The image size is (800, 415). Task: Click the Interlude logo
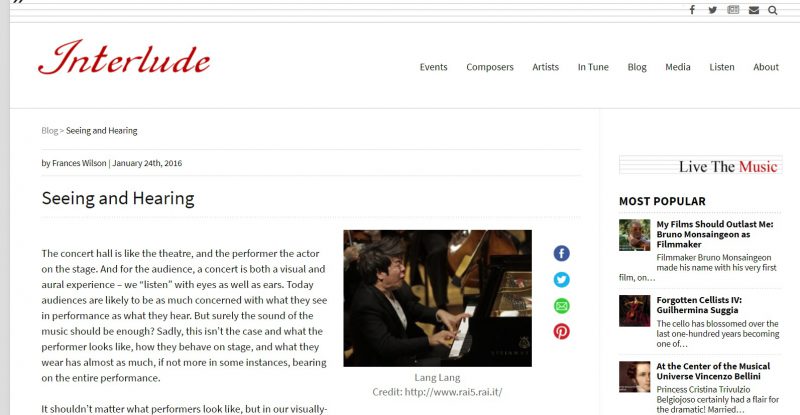click(x=124, y=58)
